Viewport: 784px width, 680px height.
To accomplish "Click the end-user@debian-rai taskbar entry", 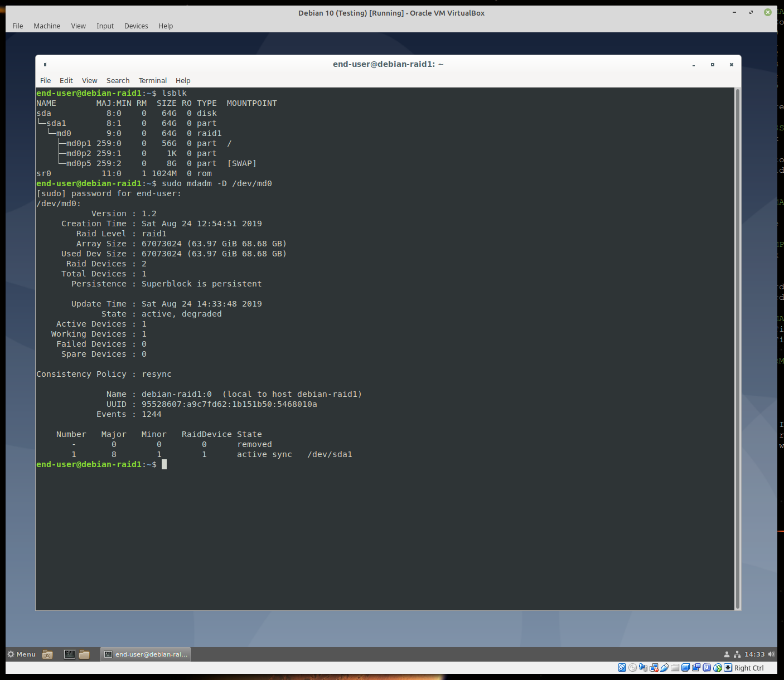I will click(146, 654).
